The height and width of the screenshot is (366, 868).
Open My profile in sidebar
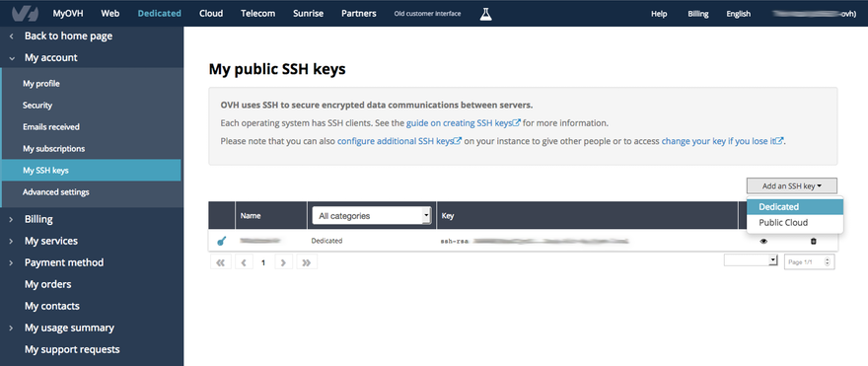coord(41,84)
